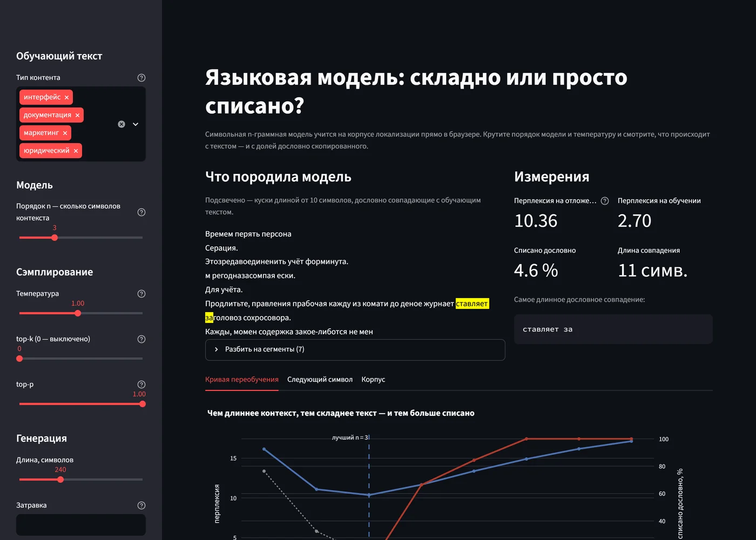Viewport: 756px width, 540px height.
Task: Switch to Кривая переобучения tab
Action: click(242, 380)
